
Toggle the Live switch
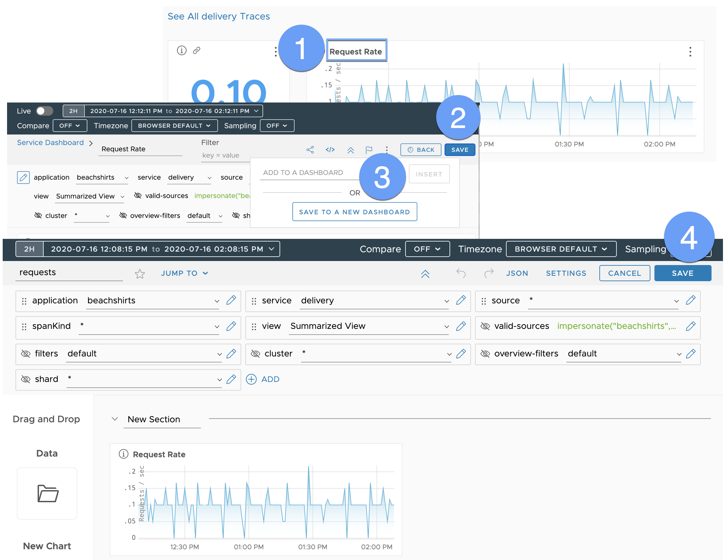(x=44, y=111)
